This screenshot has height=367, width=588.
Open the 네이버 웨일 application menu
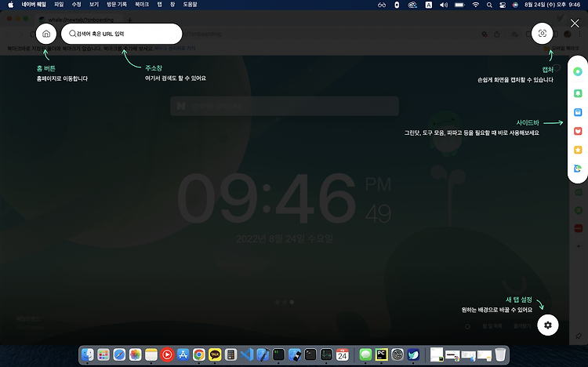pyautogui.click(x=34, y=5)
